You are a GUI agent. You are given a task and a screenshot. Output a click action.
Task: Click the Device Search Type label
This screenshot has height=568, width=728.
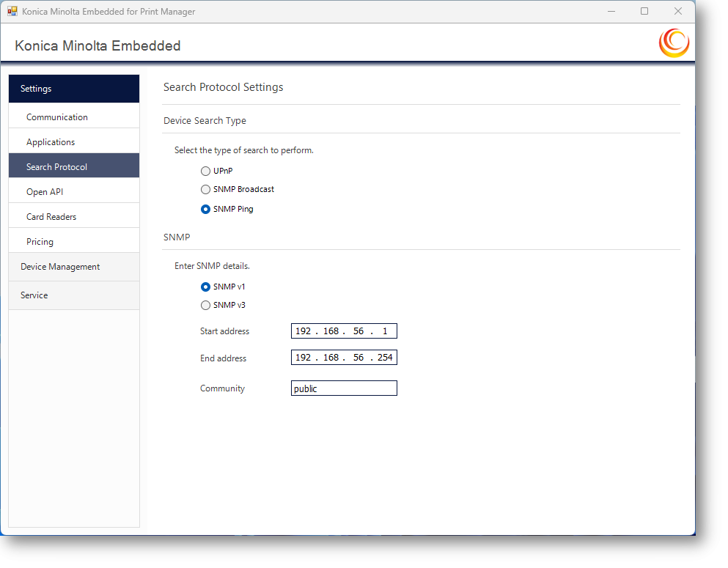tap(205, 121)
